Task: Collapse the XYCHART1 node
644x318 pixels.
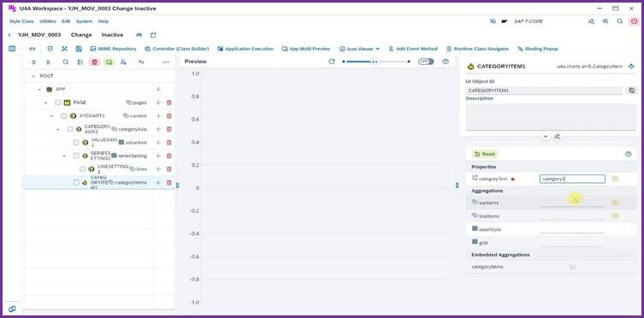Action: point(52,116)
